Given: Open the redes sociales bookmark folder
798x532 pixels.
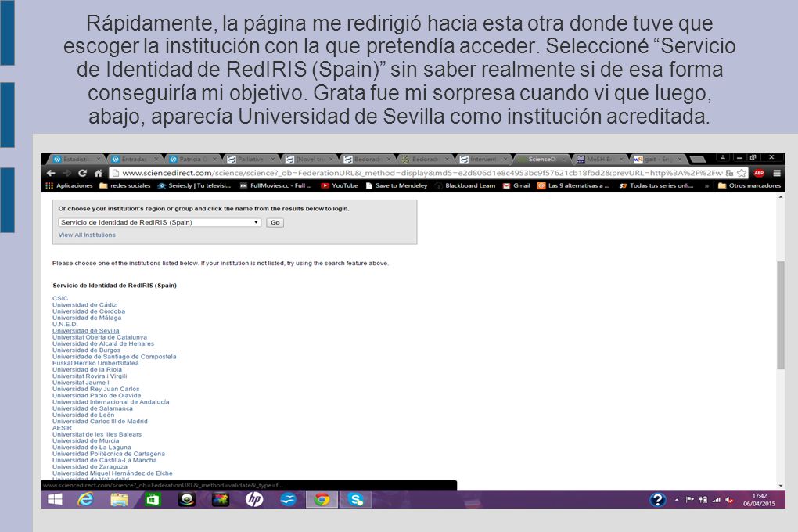Looking at the screenshot, I should click(125, 186).
